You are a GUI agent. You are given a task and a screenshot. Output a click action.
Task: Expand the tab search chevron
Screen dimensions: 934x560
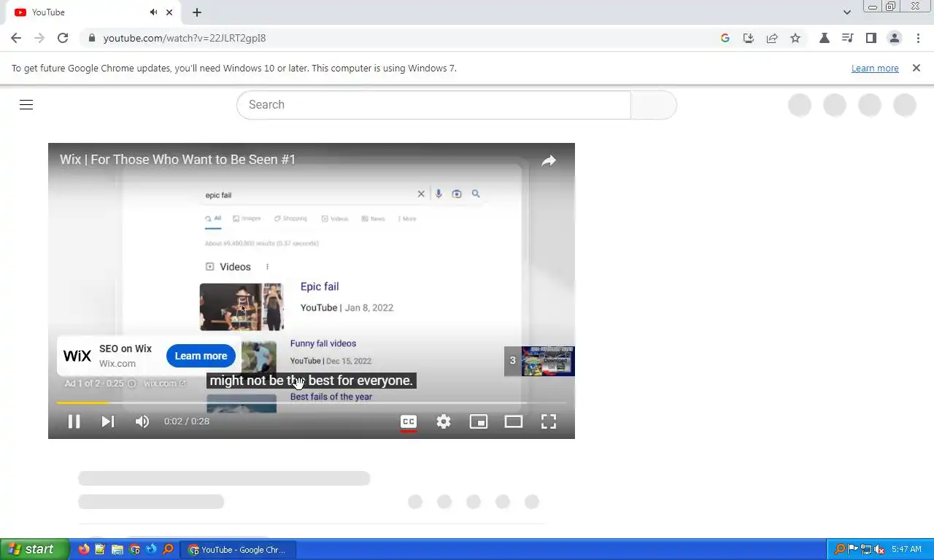847,12
